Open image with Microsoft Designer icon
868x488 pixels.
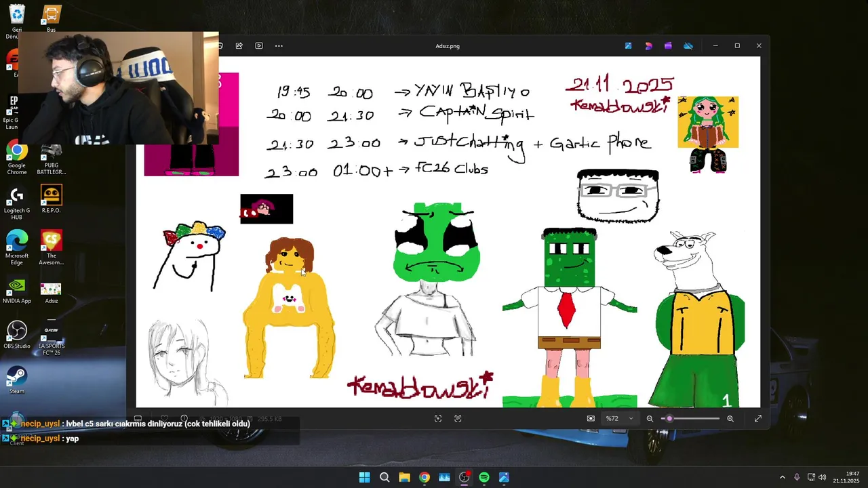click(648, 46)
